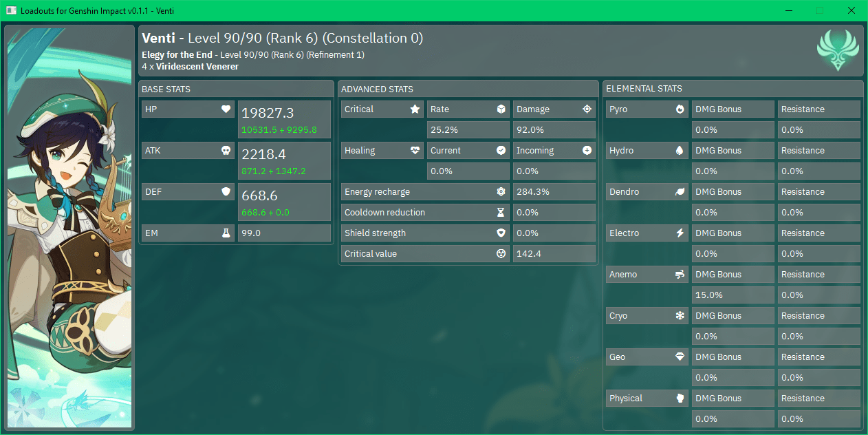Click the Elegy for the End weapon line
This screenshot has width=868, height=435.
coord(253,54)
